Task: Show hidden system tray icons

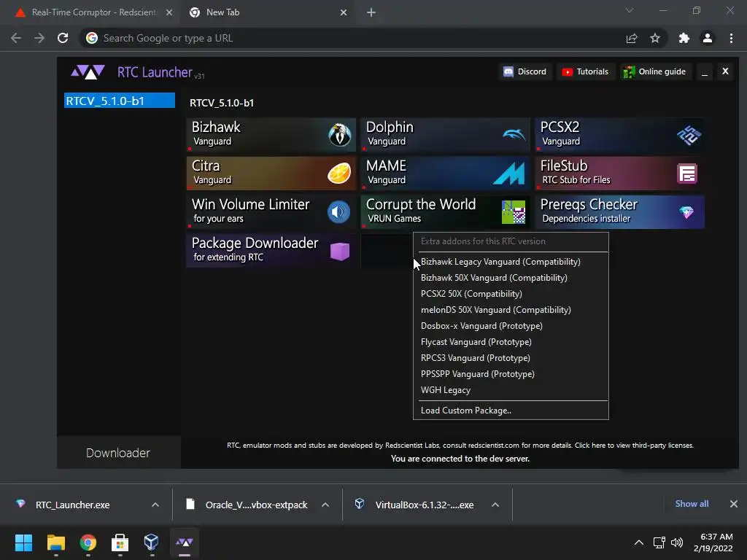Action: 639,542
